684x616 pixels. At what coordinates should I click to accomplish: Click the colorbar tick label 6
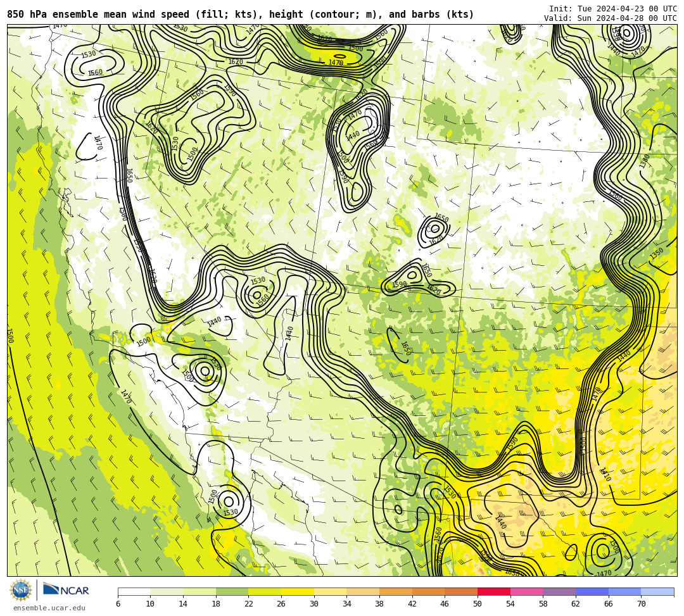118,604
